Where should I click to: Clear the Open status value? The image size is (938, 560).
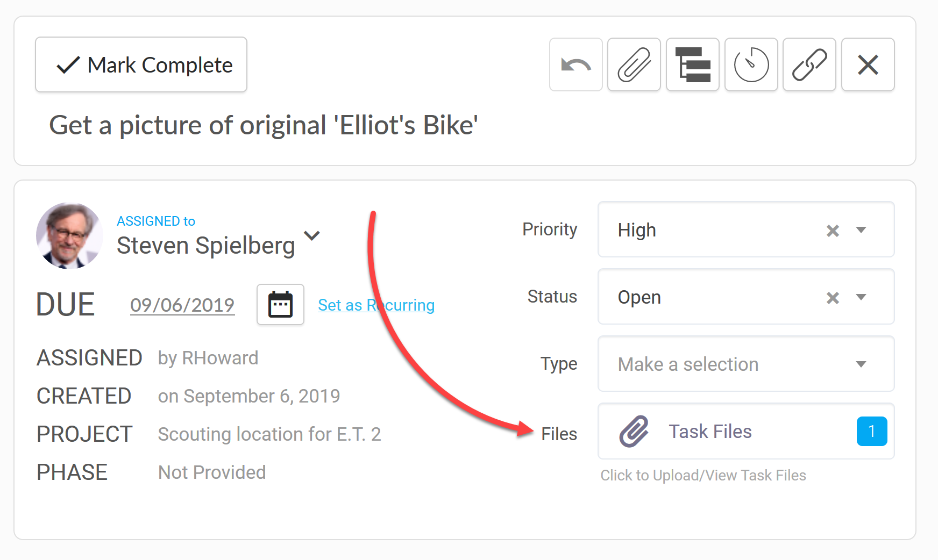833,298
